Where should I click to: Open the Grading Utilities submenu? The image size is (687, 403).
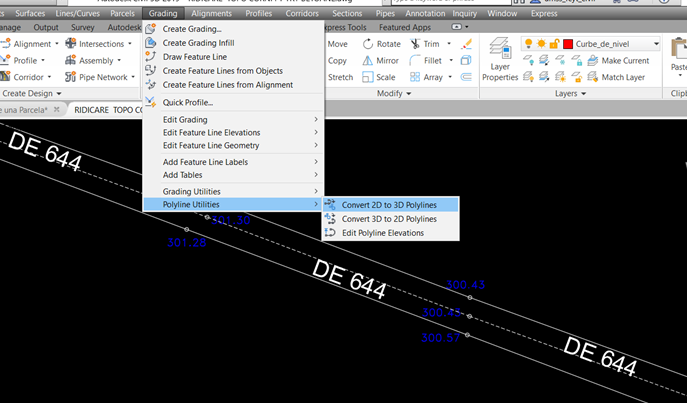(234, 191)
